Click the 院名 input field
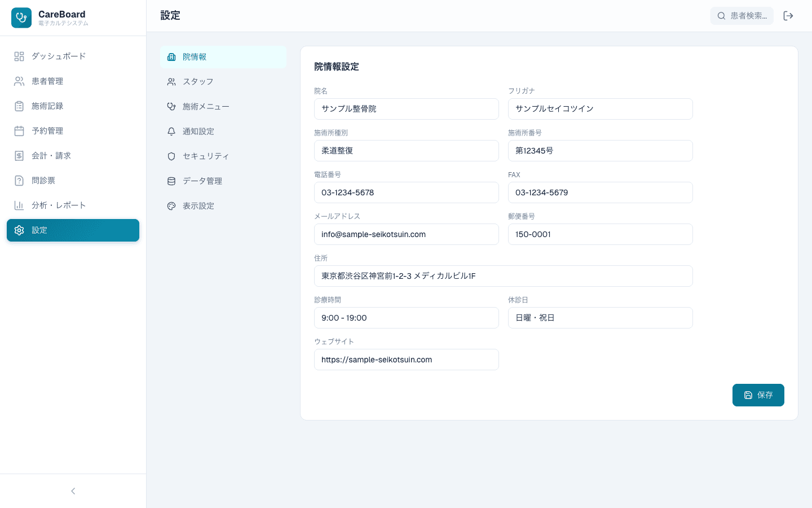The height and width of the screenshot is (508, 812). 406,109
